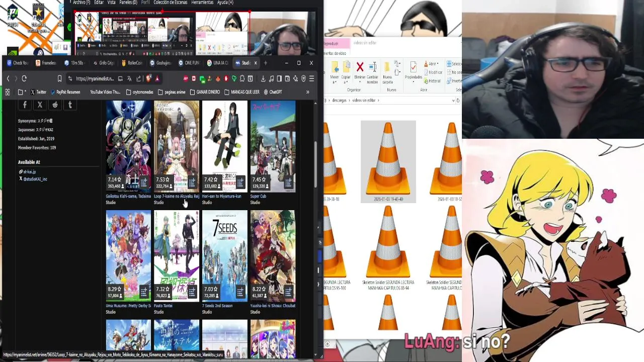Open Fuuto Tantei cover thumbnail
644x362 pixels.
(177, 255)
